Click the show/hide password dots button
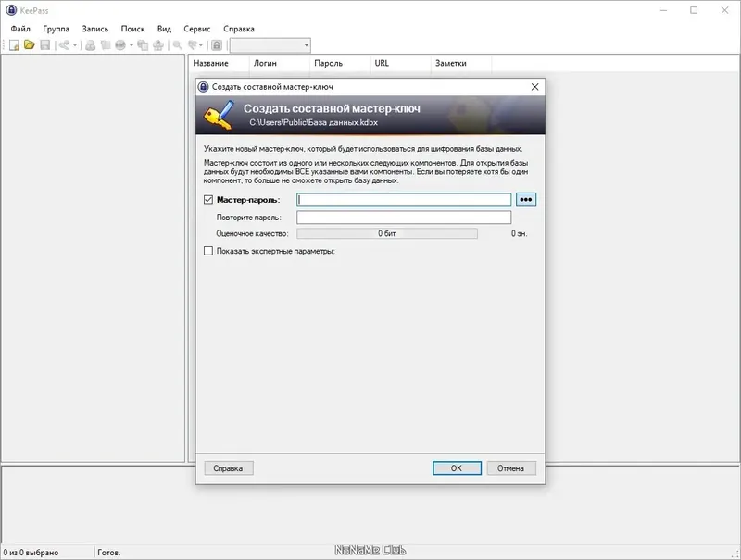The height and width of the screenshot is (560, 741). click(x=526, y=200)
